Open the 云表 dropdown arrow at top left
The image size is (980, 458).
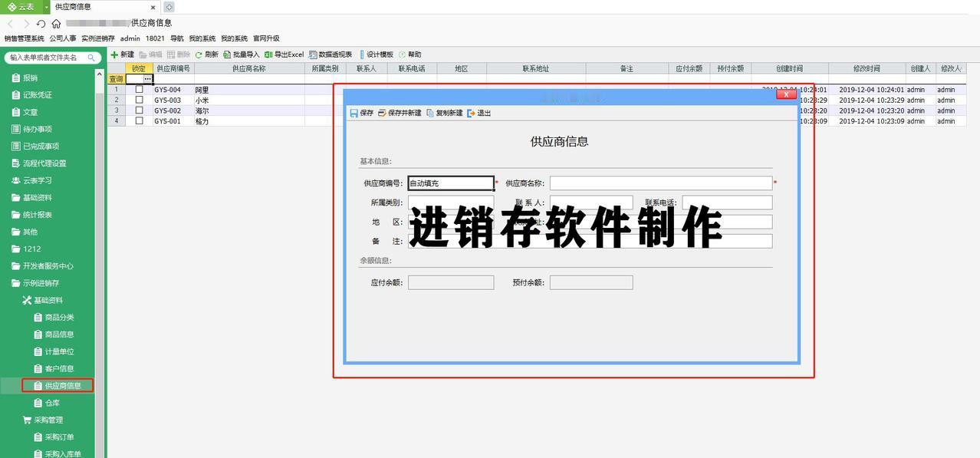pos(46,6)
